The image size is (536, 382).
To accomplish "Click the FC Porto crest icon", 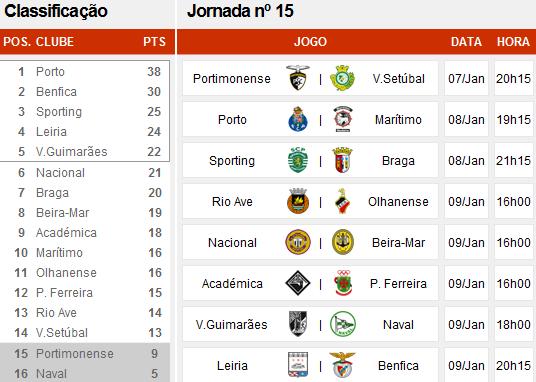I will [x=298, y=119].
